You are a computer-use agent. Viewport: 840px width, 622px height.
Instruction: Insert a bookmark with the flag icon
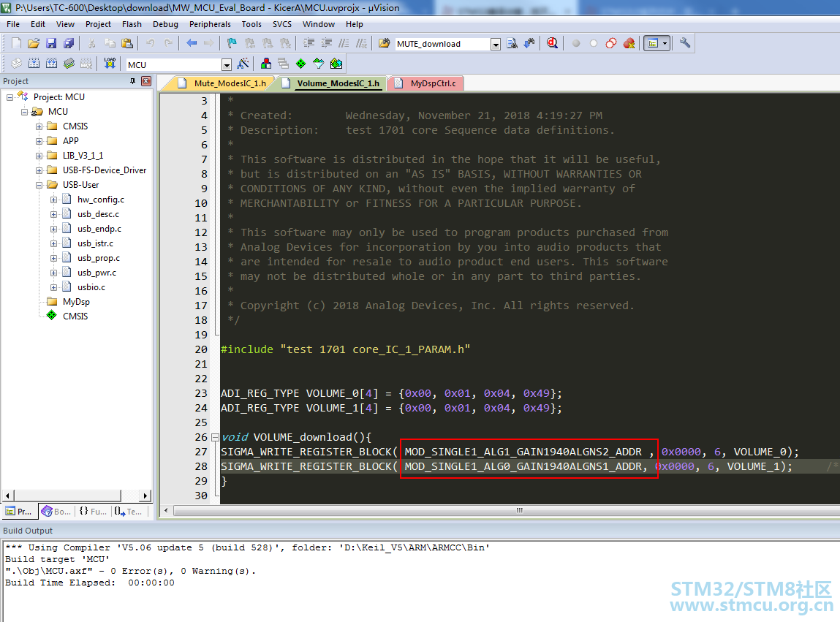pyautogui.click(x=232, y=43)
